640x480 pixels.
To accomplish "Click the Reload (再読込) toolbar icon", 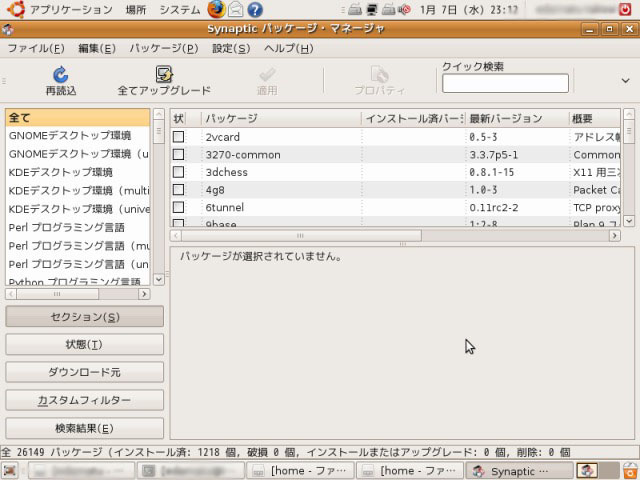I will 60,75.
